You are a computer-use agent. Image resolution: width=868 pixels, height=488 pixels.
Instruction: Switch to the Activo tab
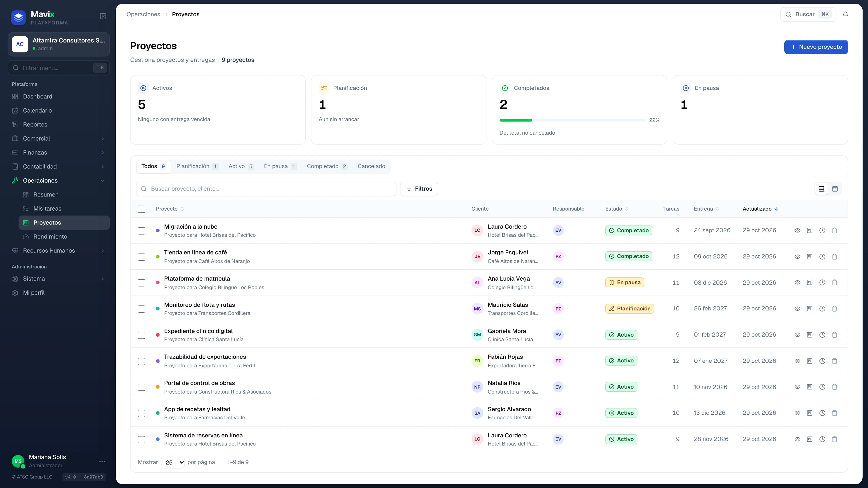pos(241,166)
